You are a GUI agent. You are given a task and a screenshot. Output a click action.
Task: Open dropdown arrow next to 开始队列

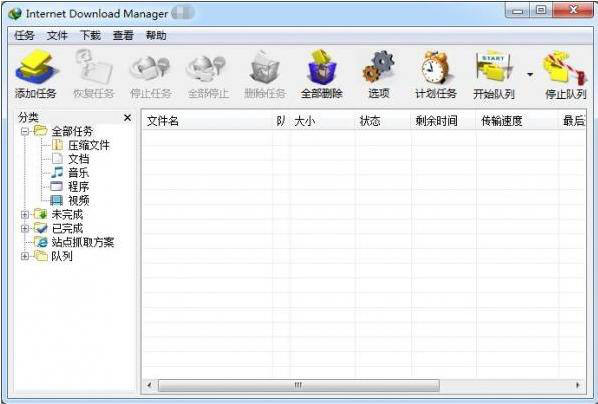530,74
